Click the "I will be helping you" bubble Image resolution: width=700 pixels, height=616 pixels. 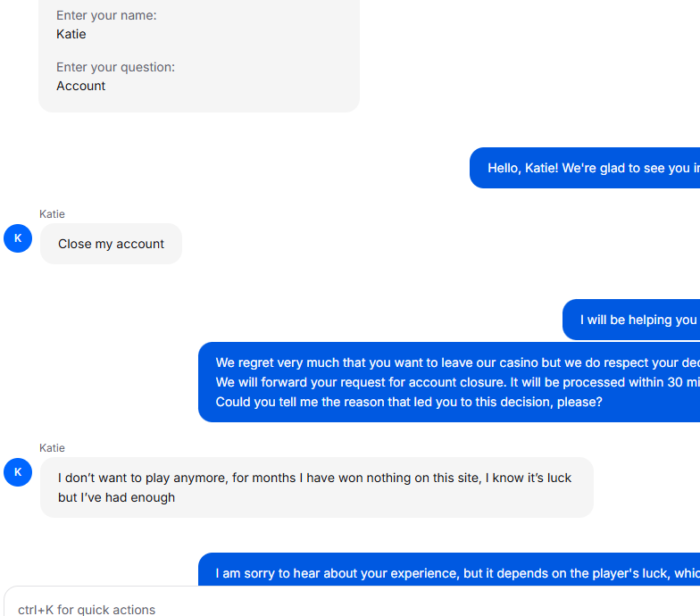pos(631,320)
